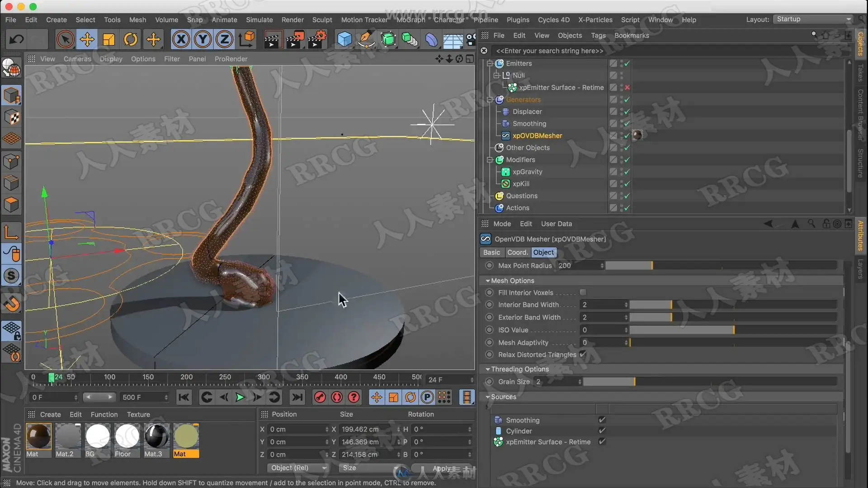Select the Floor material thumbnail
This screenshot has width=868, height=488.
pyautogui.click(x=127, y=436)
